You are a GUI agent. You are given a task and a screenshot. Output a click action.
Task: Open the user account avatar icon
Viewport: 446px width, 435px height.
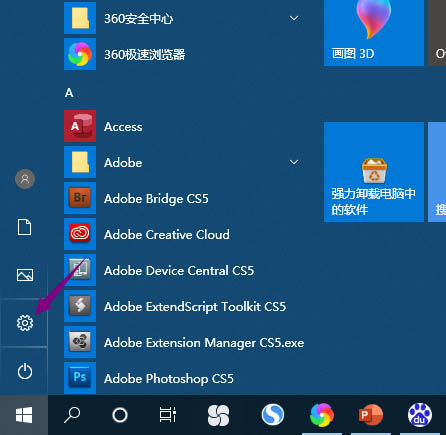pos(25,179)
